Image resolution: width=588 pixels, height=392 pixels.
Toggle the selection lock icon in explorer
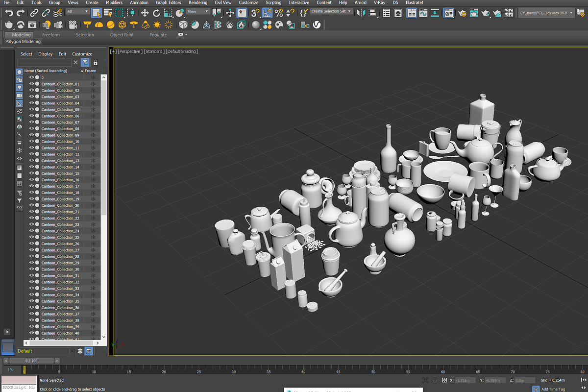coord(96,62)
